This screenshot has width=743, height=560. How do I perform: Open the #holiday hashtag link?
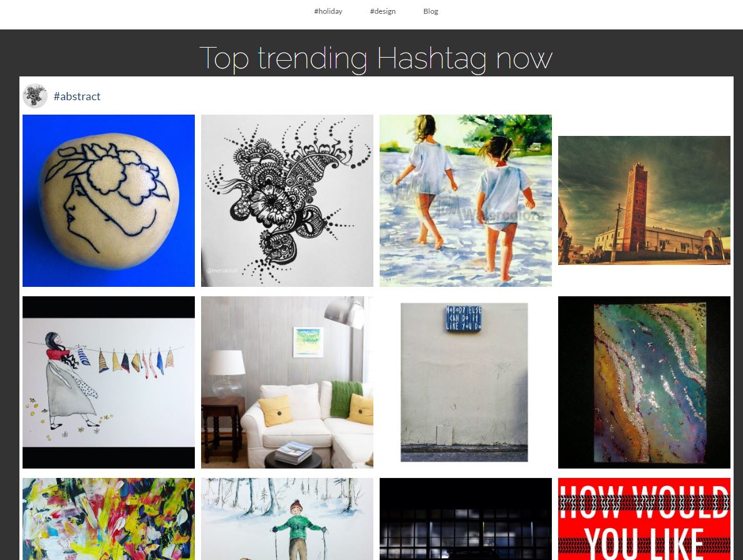click(x=328, y=11)
